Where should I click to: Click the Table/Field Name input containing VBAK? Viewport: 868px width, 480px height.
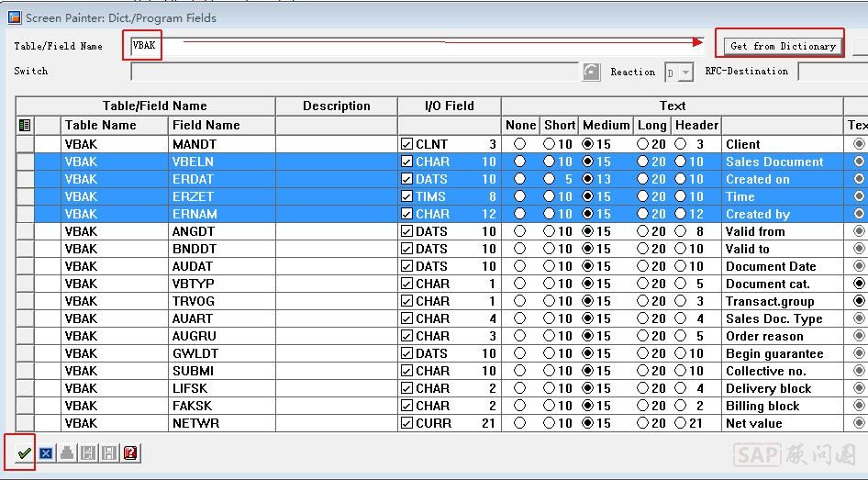(413, 45)
